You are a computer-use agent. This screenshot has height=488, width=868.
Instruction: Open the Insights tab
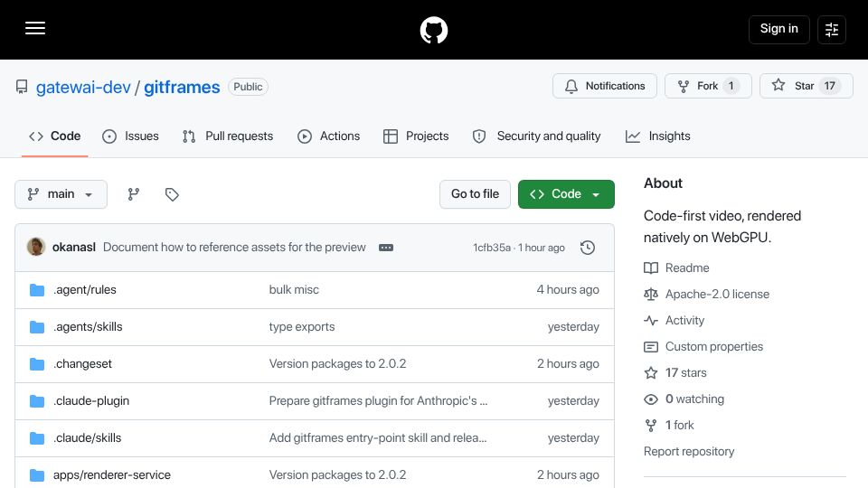(x=657, y=136)
